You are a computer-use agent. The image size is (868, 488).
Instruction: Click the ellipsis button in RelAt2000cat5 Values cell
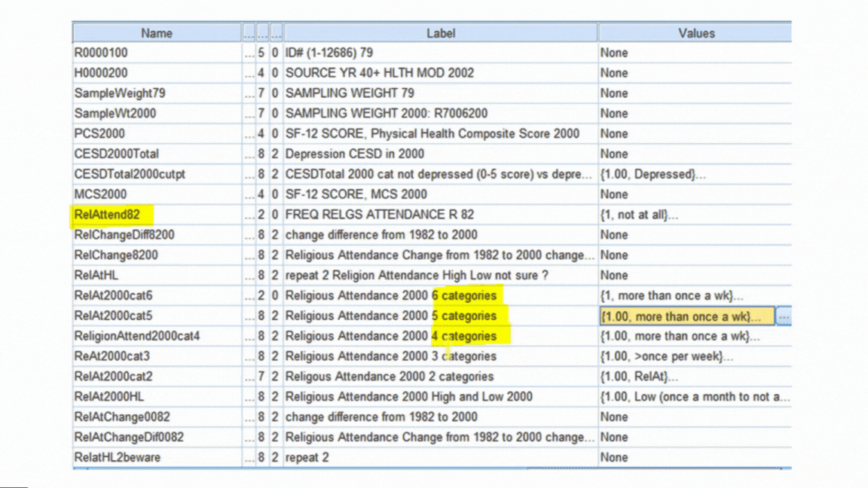pos(784,316)
